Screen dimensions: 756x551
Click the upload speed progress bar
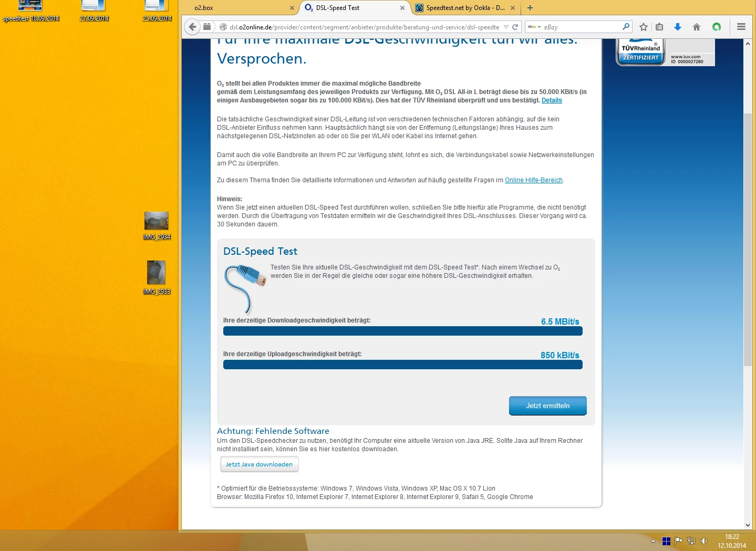point(403,365)
